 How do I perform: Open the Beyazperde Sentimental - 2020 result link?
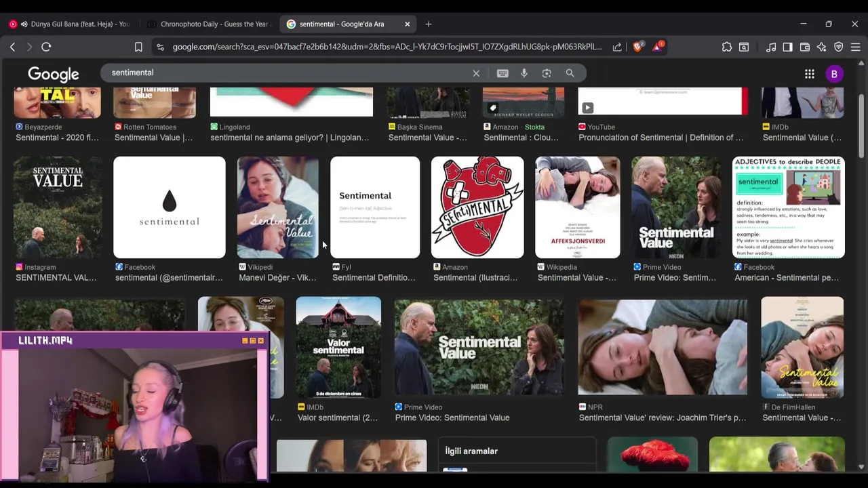(57, 138)
